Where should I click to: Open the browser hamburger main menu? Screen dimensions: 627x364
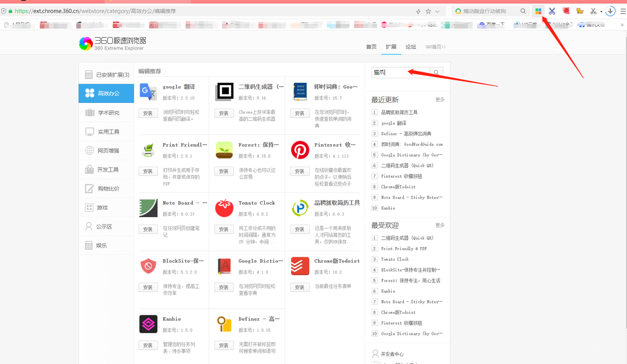[622, 11]
